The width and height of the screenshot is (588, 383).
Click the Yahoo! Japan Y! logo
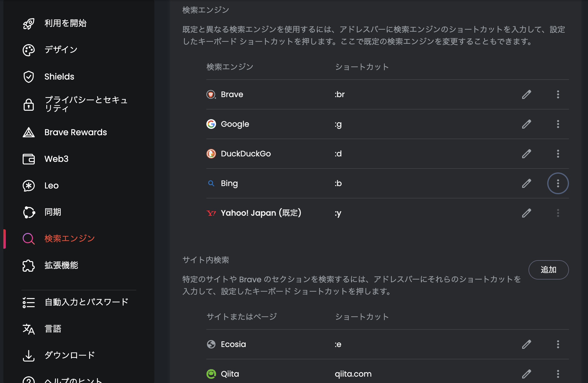click(211, 213)
